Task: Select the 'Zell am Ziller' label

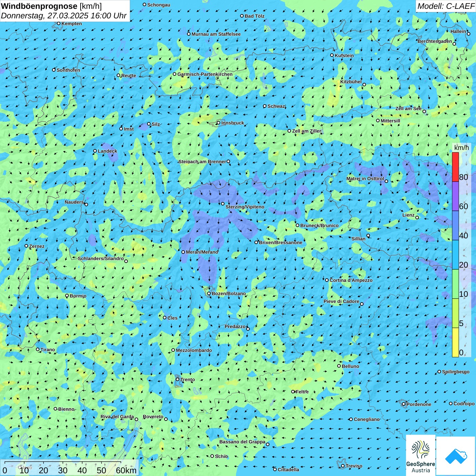Action: pos(306,131)
